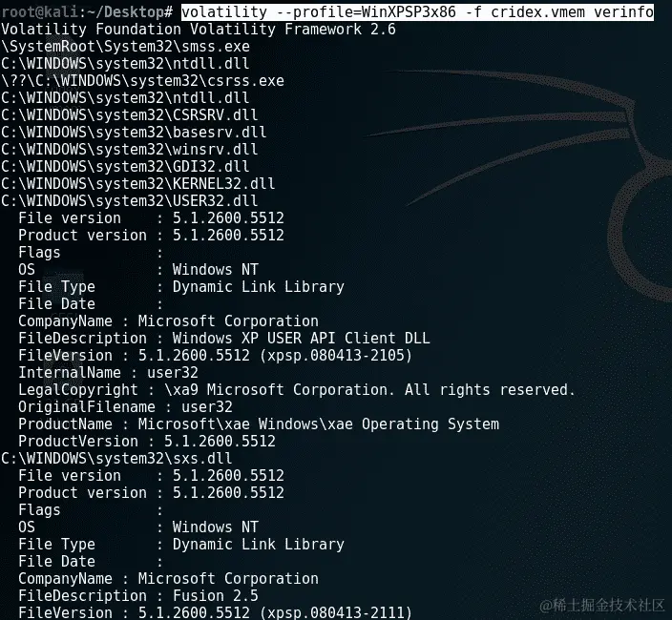Click the ProductName Microsoft Windows Operating System line
The width and height of the screenshot is (672, 620).
pyautogui.click(x=259, y=424)
